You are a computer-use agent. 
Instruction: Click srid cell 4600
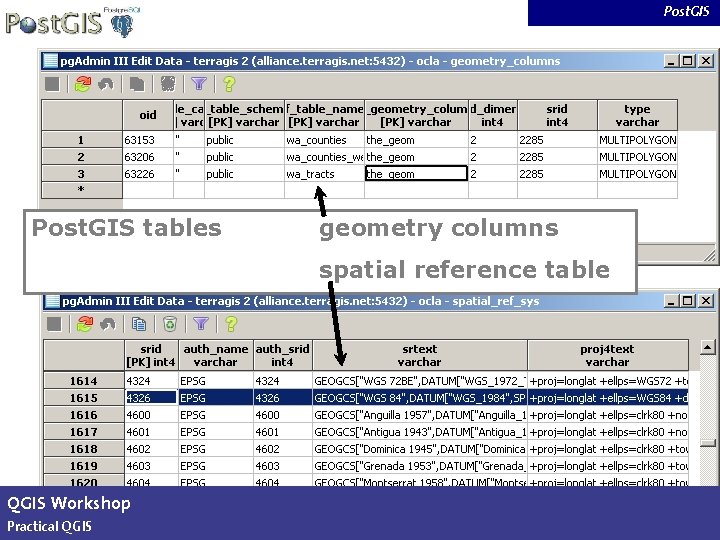[x=151, y=415]
